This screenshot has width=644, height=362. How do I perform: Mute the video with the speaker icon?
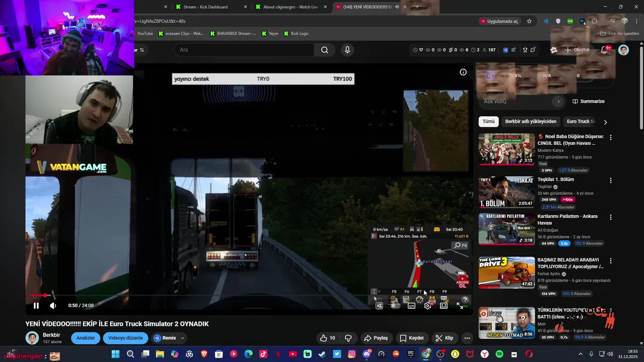(53, 306)
